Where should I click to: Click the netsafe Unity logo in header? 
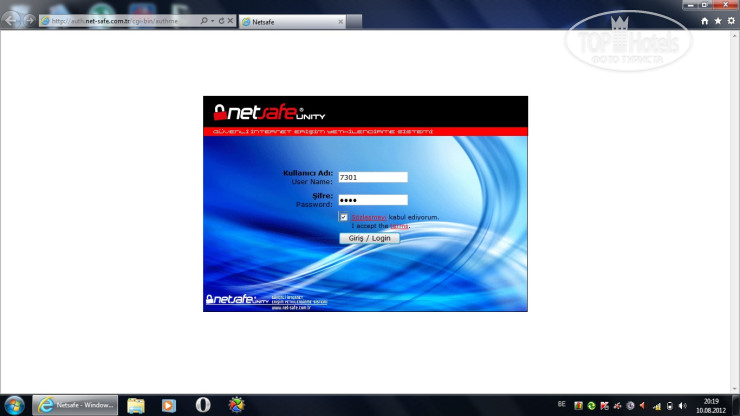point(269,112)
